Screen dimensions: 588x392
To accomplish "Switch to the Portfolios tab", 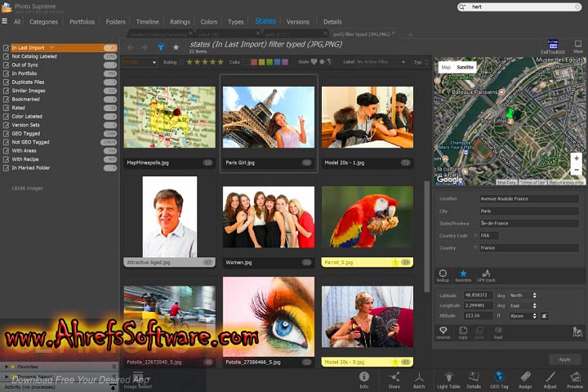I will tap(82, 22).
